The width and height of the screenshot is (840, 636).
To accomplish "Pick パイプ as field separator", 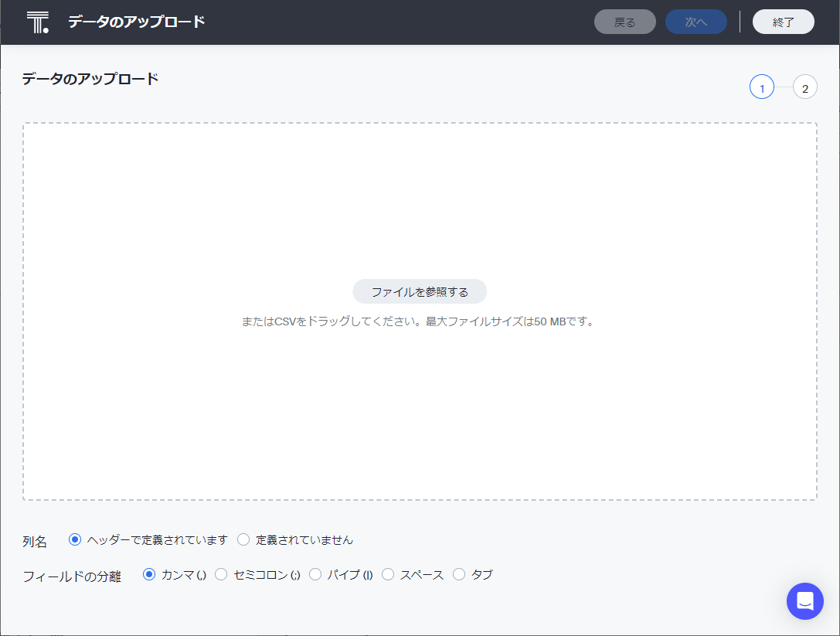I will (x=315, y=574).
